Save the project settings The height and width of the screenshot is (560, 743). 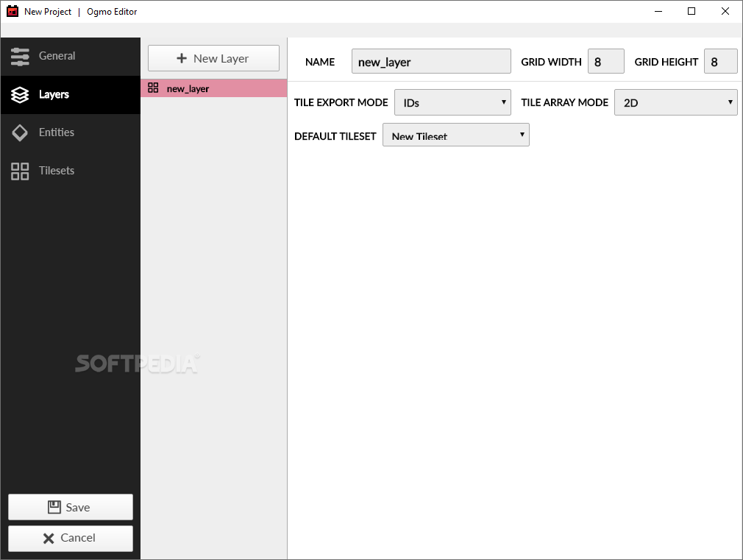coord(71,507)
